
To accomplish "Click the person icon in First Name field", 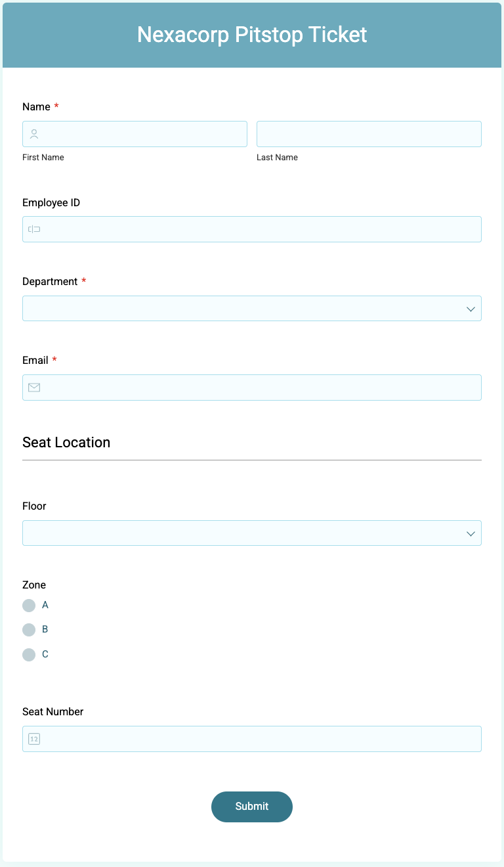I will pyautogui.click(x=34, y=134).
